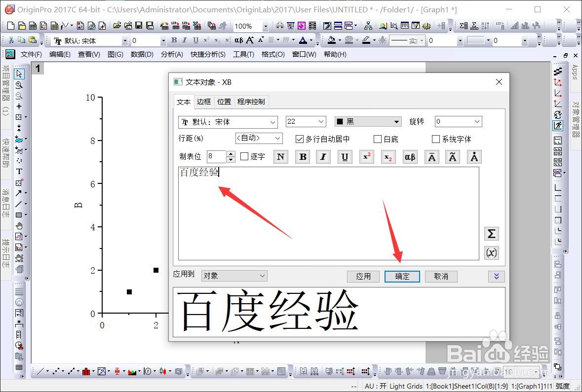
Task: Switch to 边框 tab
Action: (x=204, y=102)
